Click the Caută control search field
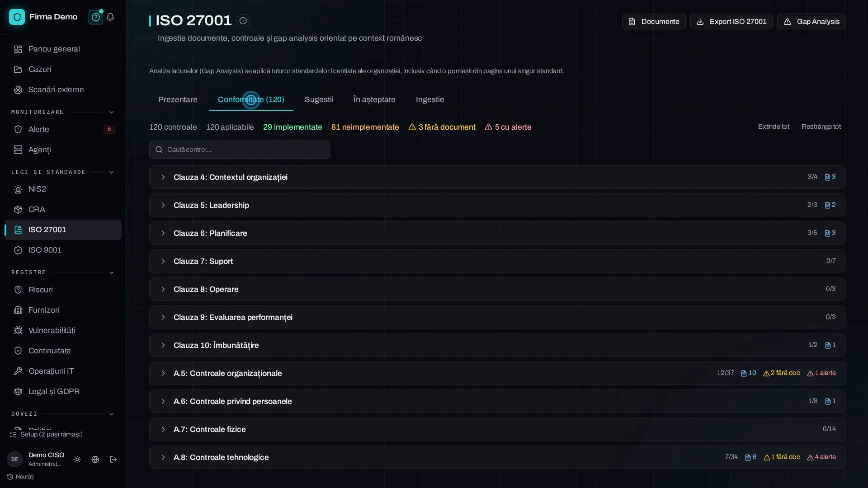868x488 pixels. pyautogui.click(x=240, y=150)
